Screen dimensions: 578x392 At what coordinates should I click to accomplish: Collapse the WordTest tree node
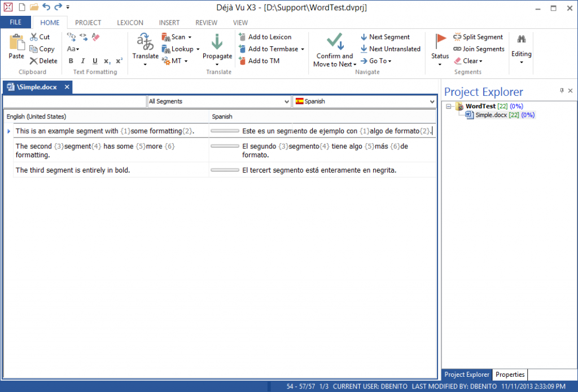448,106
